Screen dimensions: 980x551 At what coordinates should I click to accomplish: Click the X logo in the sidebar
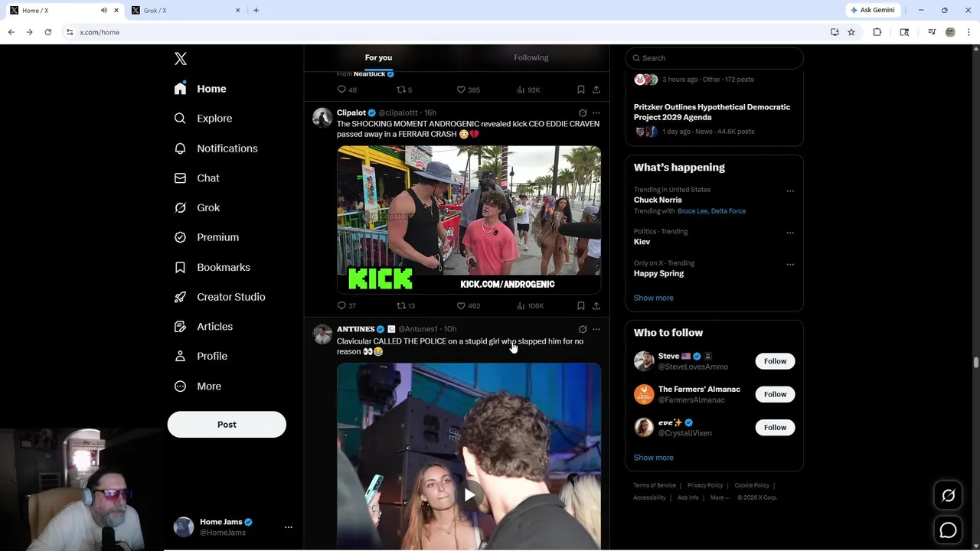[x=181, y=59]
